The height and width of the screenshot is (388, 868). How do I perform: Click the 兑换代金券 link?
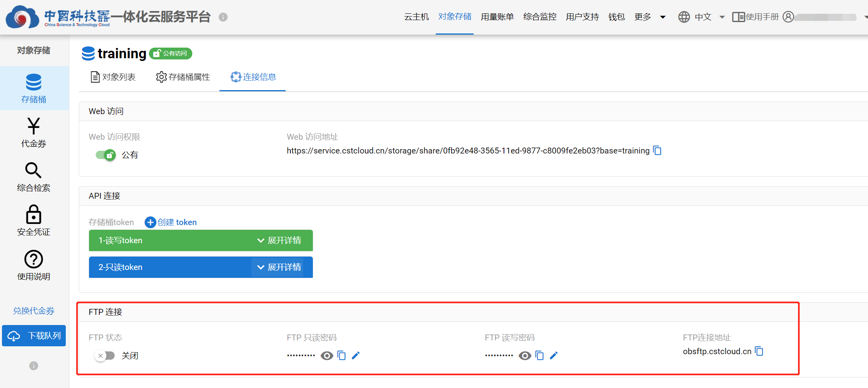click(x=34, y=311)
